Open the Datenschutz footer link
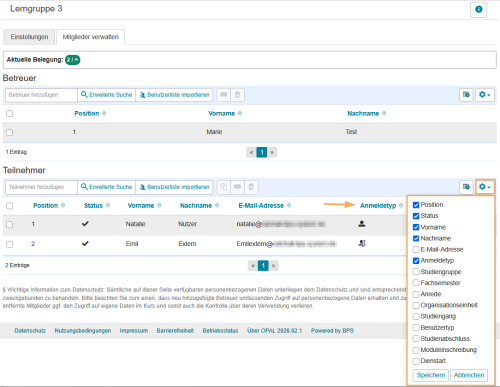The image size is (500, 387). (30, 331)
